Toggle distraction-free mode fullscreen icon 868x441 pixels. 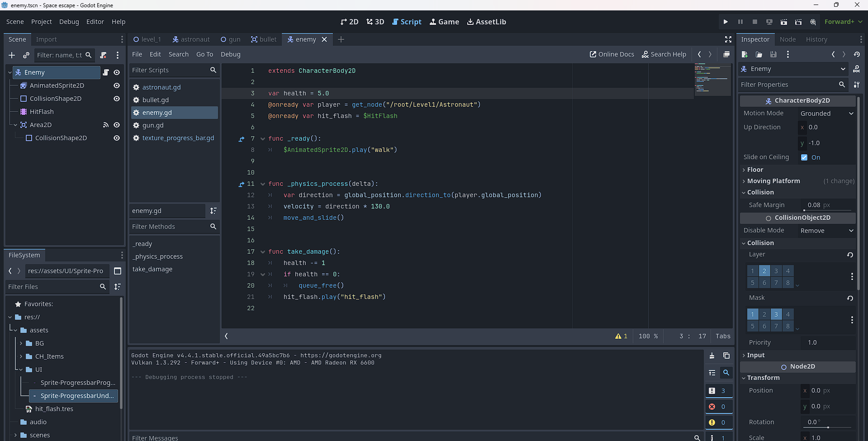click(728, 39)
